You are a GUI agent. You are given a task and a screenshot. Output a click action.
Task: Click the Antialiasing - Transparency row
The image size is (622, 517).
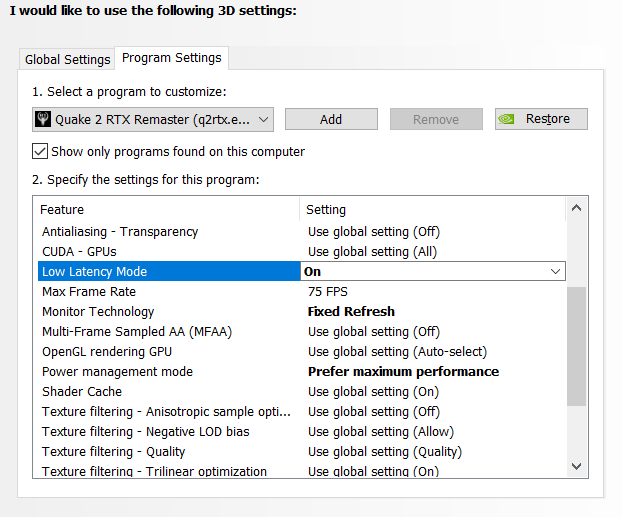point(120,232)
